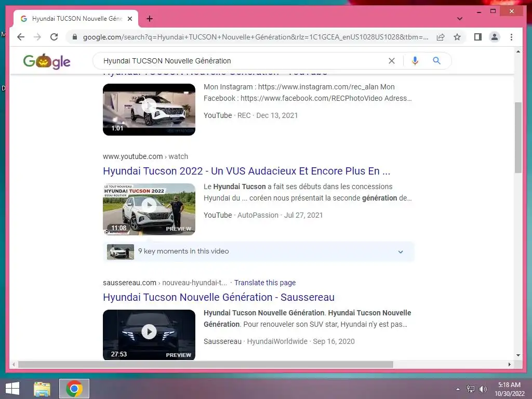Open the Chrome profile avatar
The image size is (532, 399).
495,37
